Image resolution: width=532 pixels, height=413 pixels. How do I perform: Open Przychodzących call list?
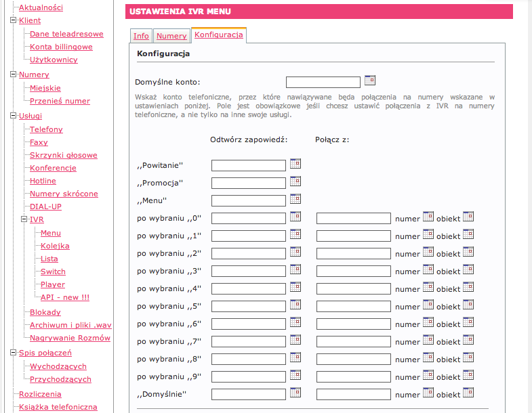coord(60,379)
